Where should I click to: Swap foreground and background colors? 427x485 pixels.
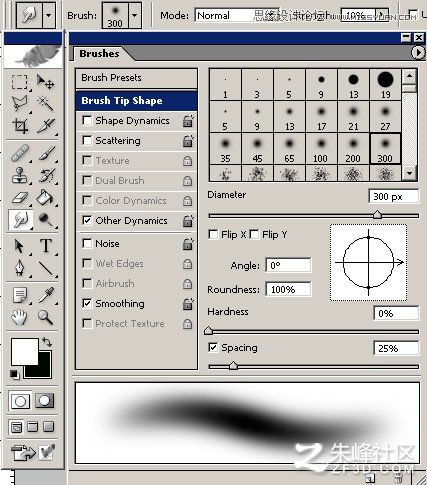[47, 342]
